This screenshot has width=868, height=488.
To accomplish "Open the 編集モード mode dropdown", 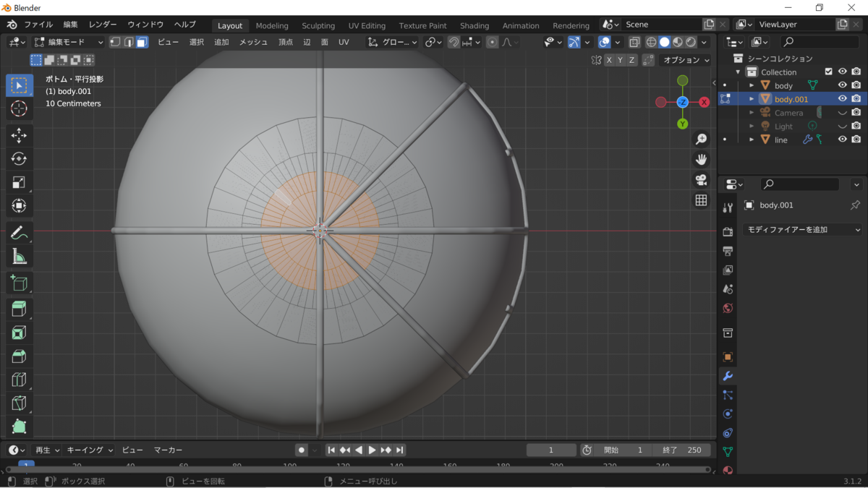I will point(69,42).
